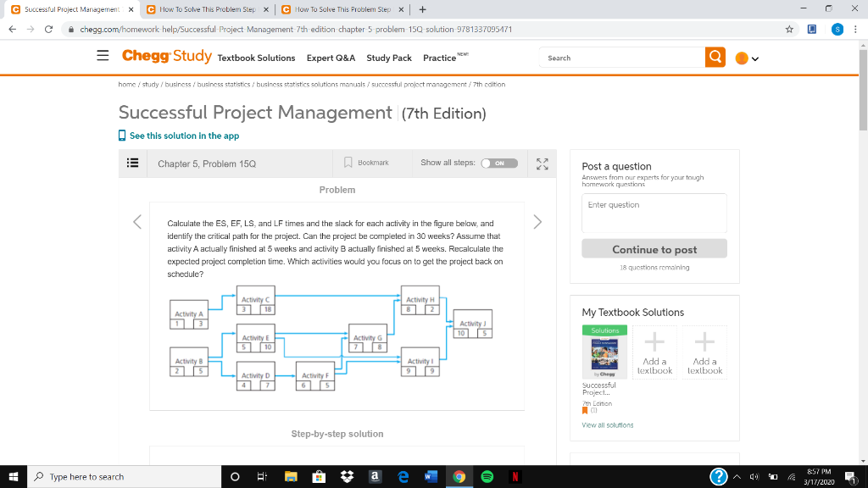868x488 pixels.
Task: Click the second Add a textbook slot
Action: (704, 352)
